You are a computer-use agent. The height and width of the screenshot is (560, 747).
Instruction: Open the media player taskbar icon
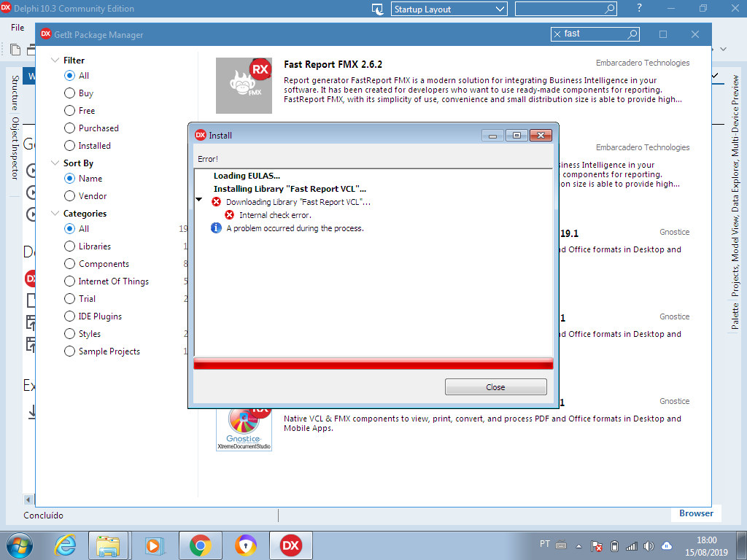(x=154, y=545)
